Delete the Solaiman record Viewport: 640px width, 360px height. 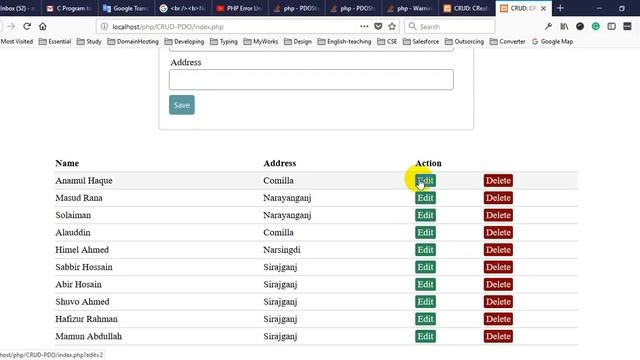pyautogui.click(x=498, y=215)
